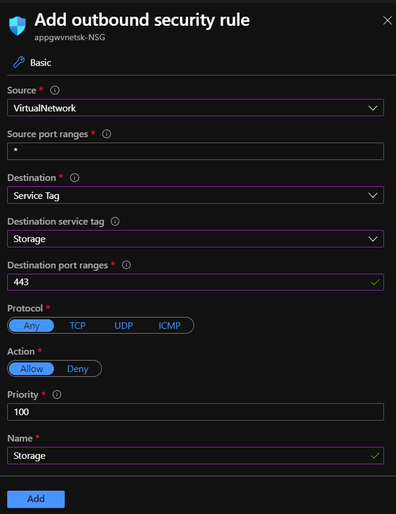This screenshot has width=396, height=514.
Task: Expand the Destination Service Tag dropdown
Action: tap(195, 195)
